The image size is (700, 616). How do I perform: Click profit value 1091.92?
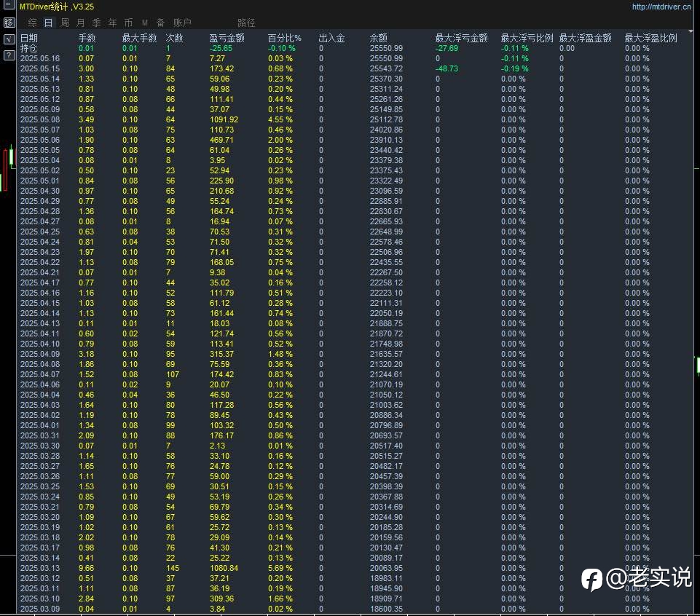(224, 119)
